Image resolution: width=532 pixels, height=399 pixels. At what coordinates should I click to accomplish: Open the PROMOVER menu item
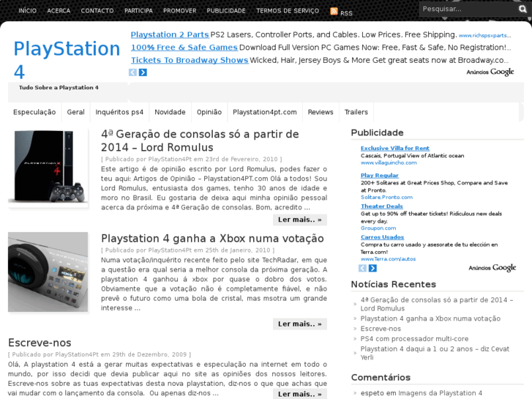[180, 10]
